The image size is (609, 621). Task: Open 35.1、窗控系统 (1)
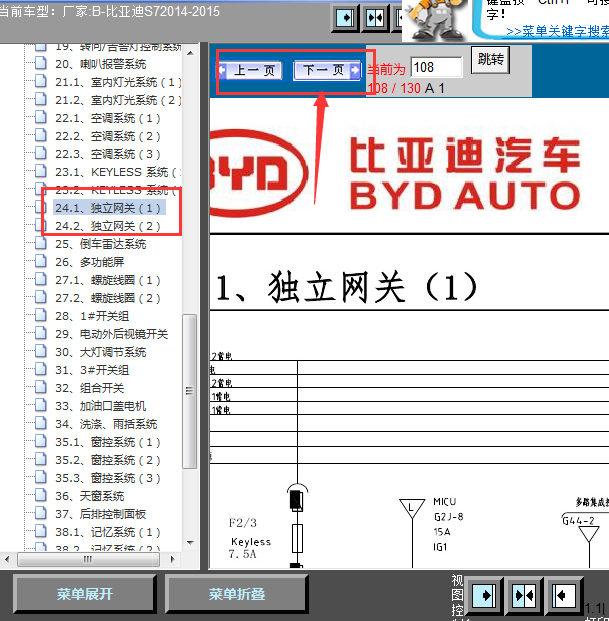(108, 442)
